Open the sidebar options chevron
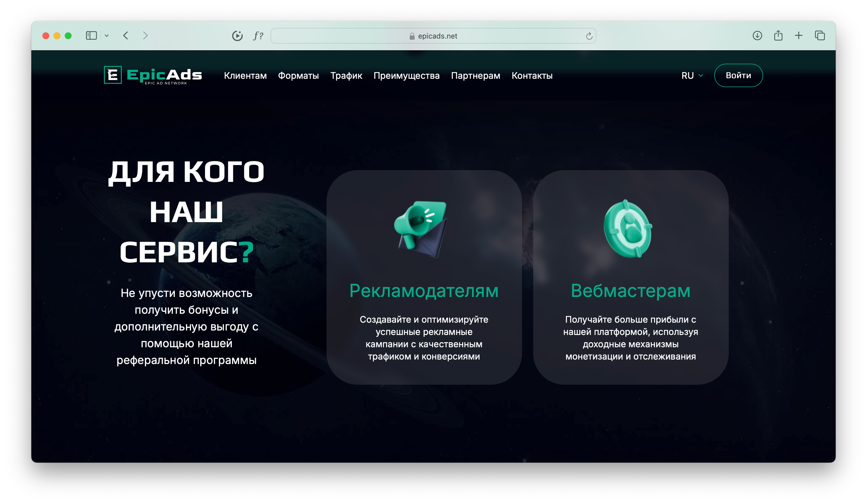Viewport: 867px width, 504px height. pyautogui.click(x=107, y=36)
